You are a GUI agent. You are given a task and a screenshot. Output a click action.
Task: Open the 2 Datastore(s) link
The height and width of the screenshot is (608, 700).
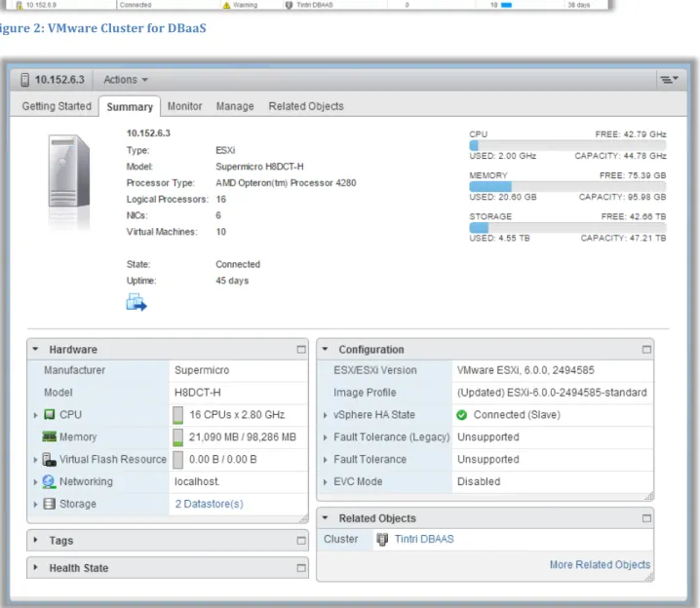pyautogui.click(x=209, y=504)
